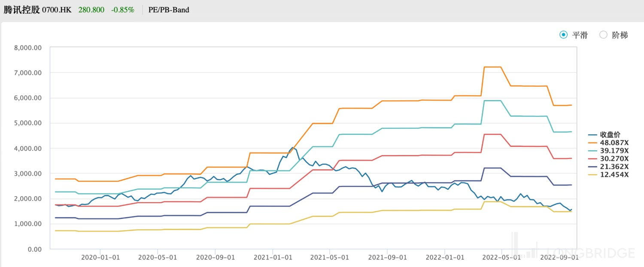Click the -0.85% change percentage
The width and height of the screenshot is (644, 267).
pyautogui.click(x=122, y=9)
